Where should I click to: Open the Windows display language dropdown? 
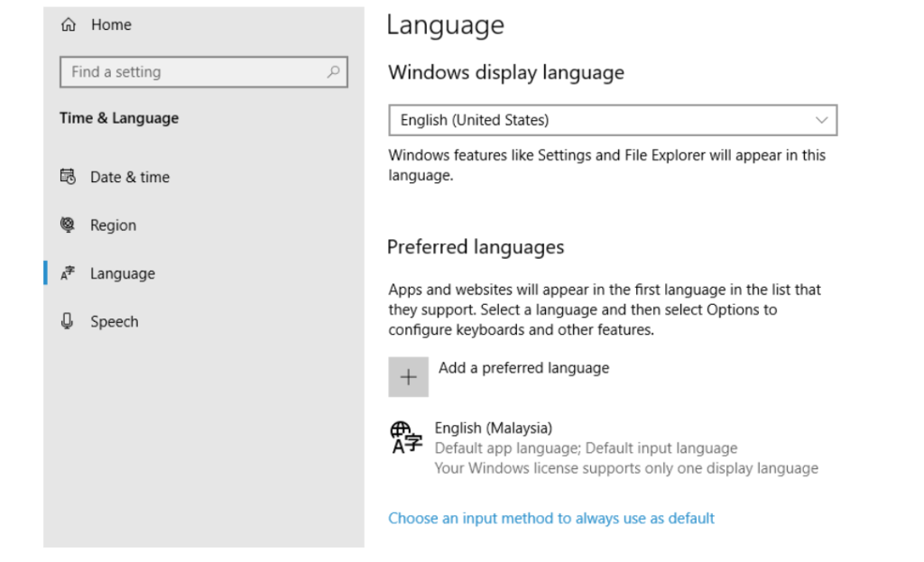click(x=613, y=120)
